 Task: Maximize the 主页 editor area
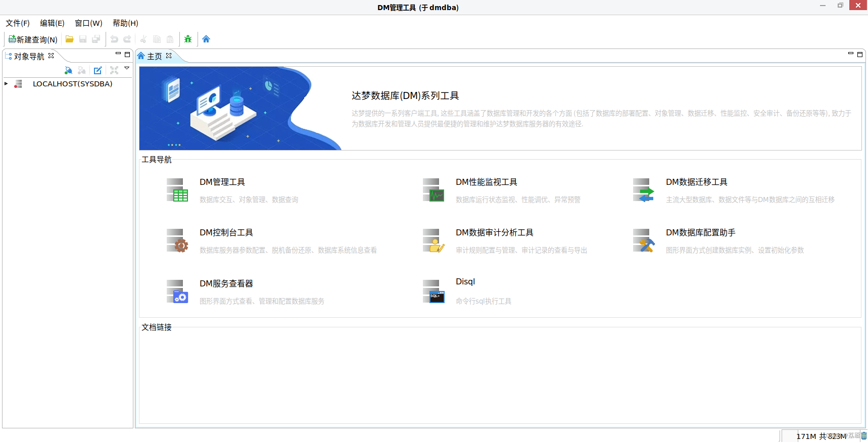pyautogui.click(x=860, y=54)
